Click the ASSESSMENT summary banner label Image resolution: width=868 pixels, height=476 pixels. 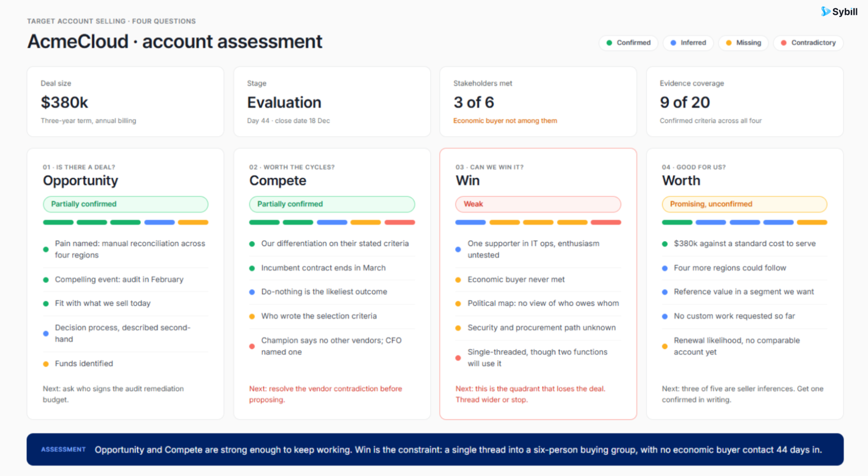(63, 450)
